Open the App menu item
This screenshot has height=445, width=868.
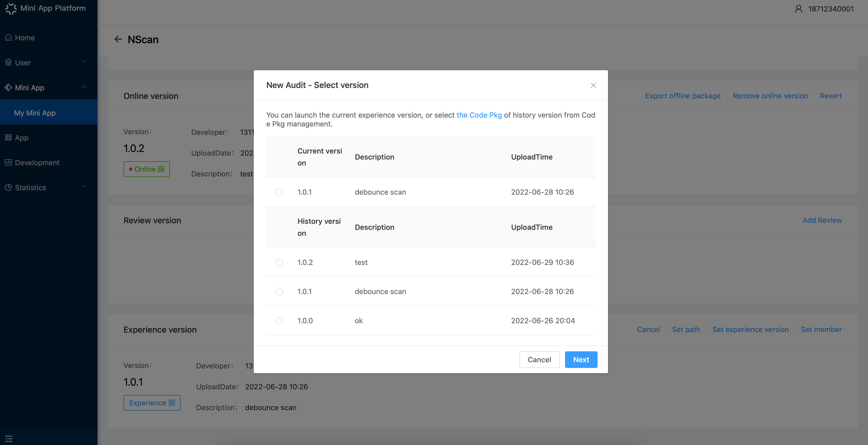tap(48, 137)
